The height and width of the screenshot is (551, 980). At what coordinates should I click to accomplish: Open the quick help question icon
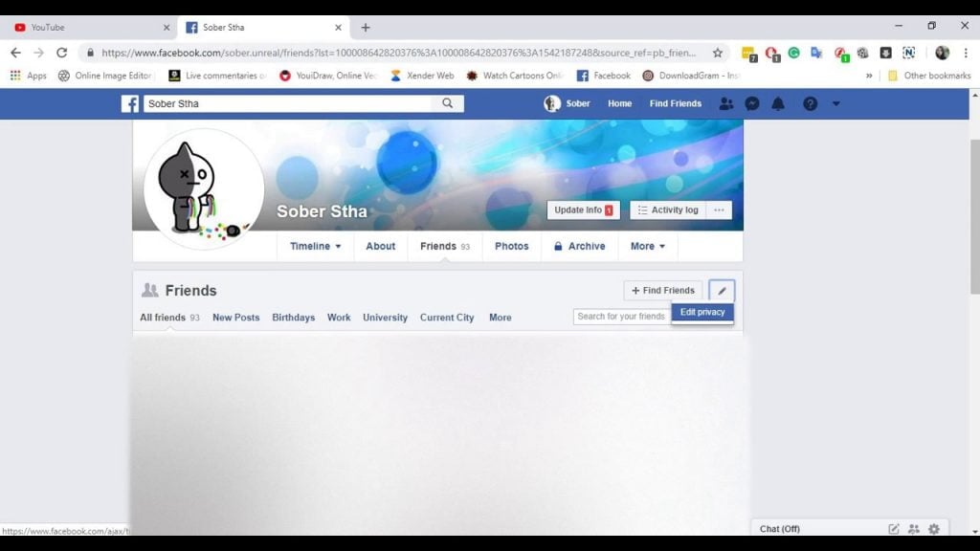810,103
